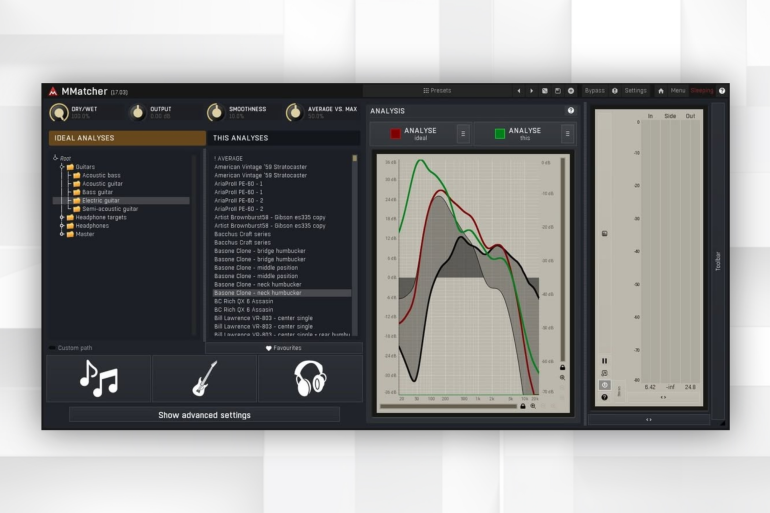Image resolution: width=770 pixels, height=513 pixels.
Task: Click the info icon beside Bypass
Action: 614,91
